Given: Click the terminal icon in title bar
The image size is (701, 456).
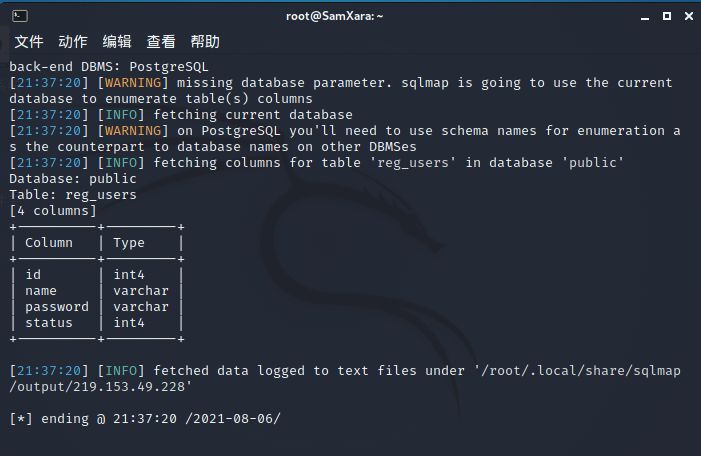Looking at the screenshot, I should tap(20, 16).
